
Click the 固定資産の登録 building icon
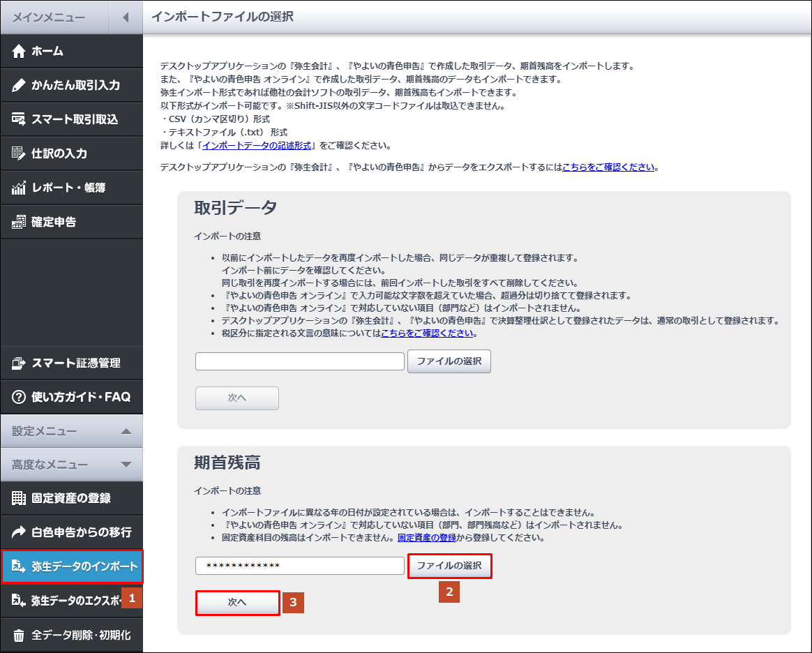(19, 498)
